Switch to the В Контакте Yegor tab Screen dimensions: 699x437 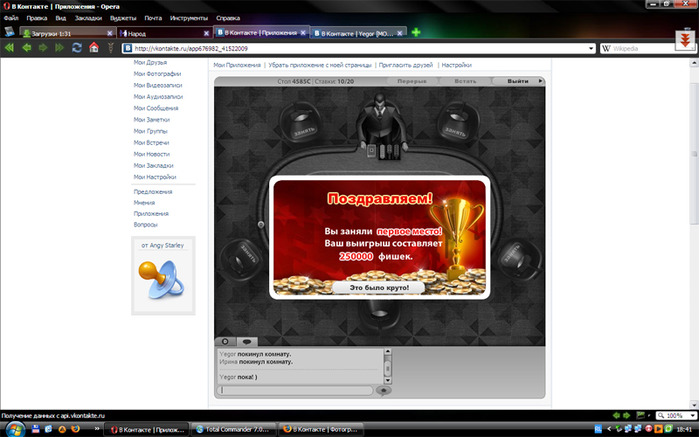pyautogui.click(x=358, y=33)
